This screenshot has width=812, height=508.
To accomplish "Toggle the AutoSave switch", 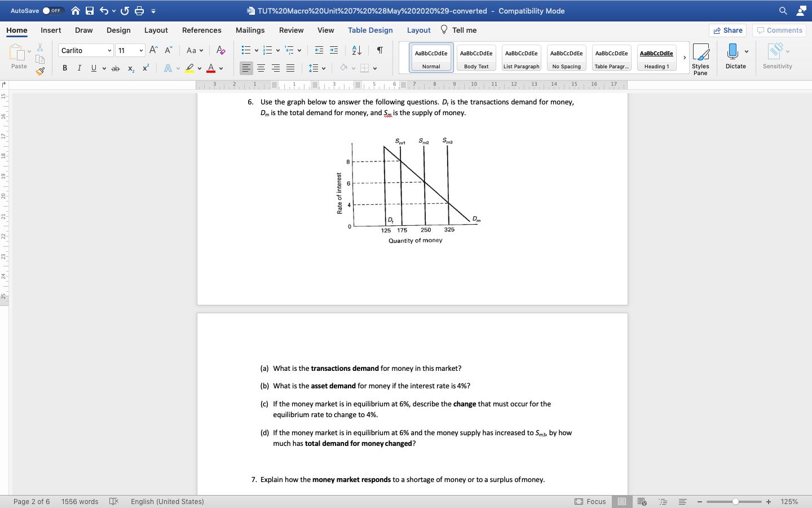I will (54, 11).
